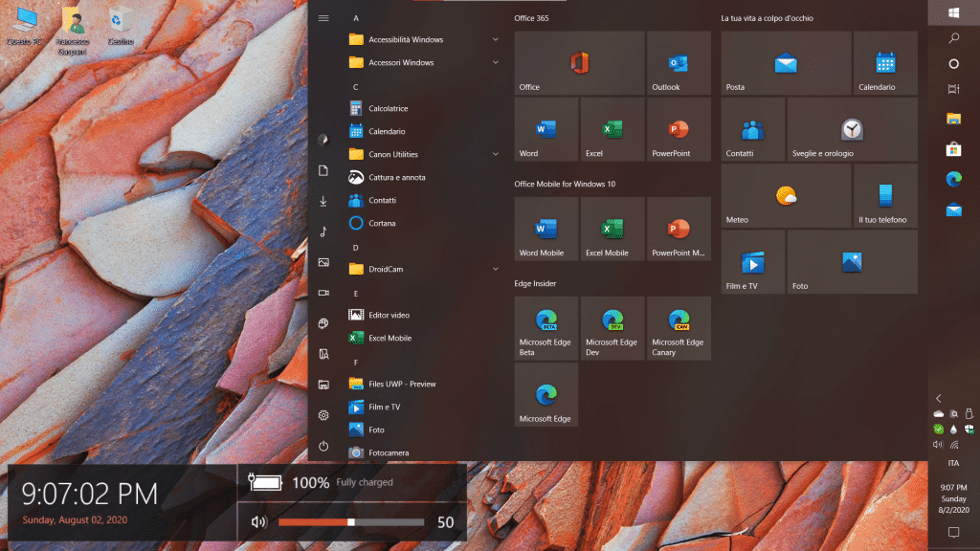Image resolution: width=980 pixels, height=551 pixels.
Task: Click the Windows Start button
Action: (953, 12)
